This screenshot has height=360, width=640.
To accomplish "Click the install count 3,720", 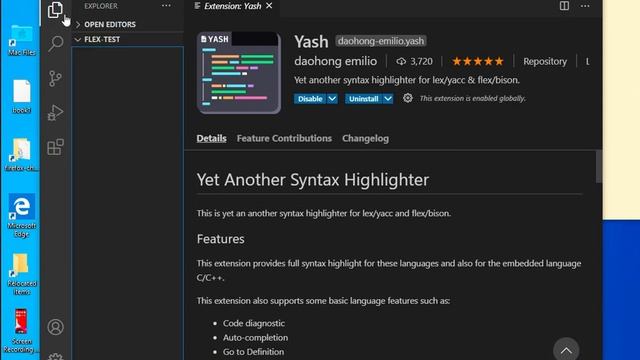I will coord(414,62).
